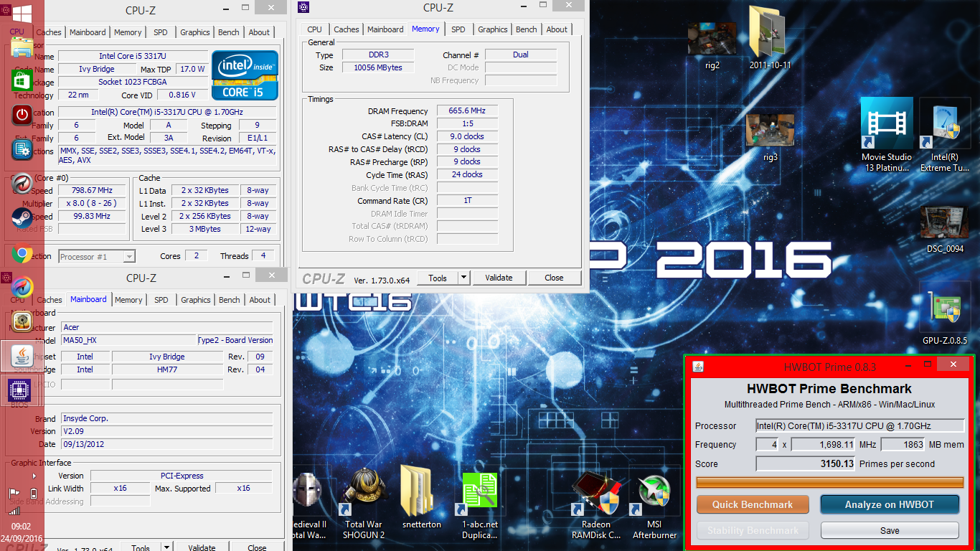
Task: Open the green Windows Store icon in the sidebar
Action: pos(22,80)
